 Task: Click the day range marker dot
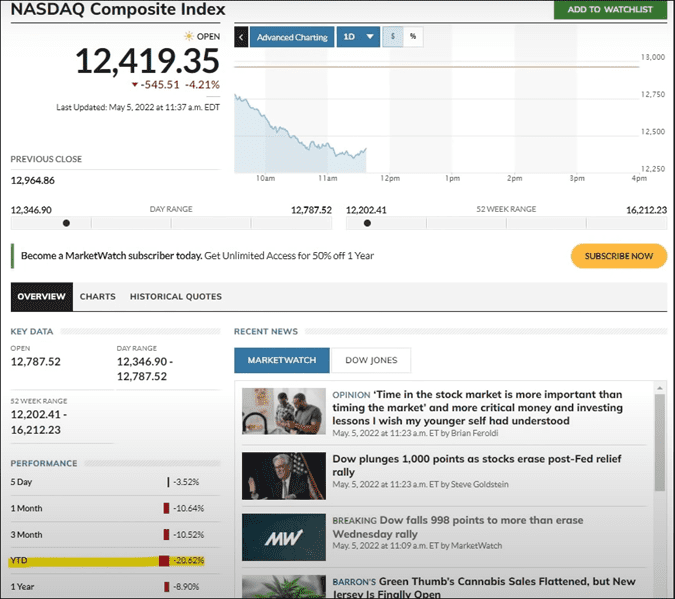pos(66,223)
